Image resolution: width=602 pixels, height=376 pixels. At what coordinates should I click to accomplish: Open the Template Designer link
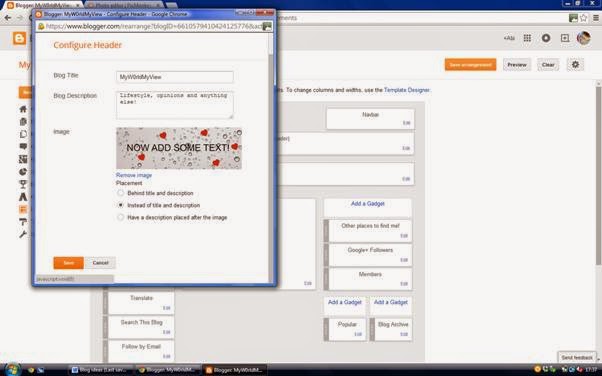[x=407, y=90]
